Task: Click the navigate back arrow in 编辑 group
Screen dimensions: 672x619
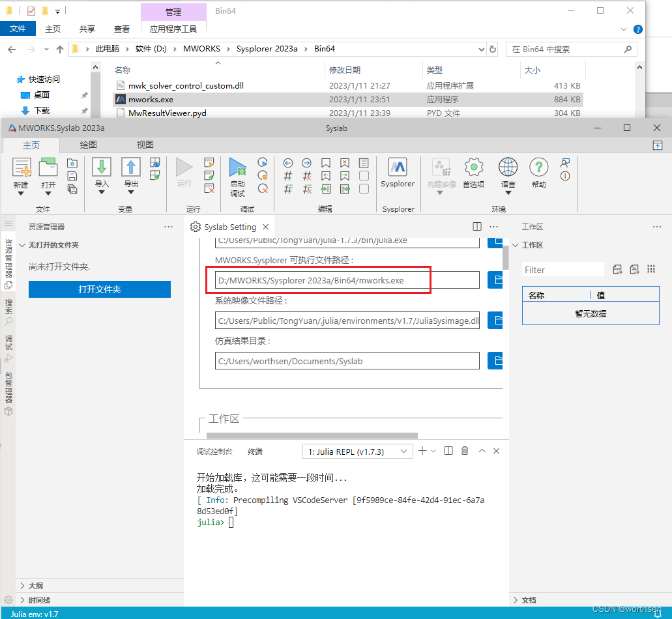Action: [x=288, y=163]
